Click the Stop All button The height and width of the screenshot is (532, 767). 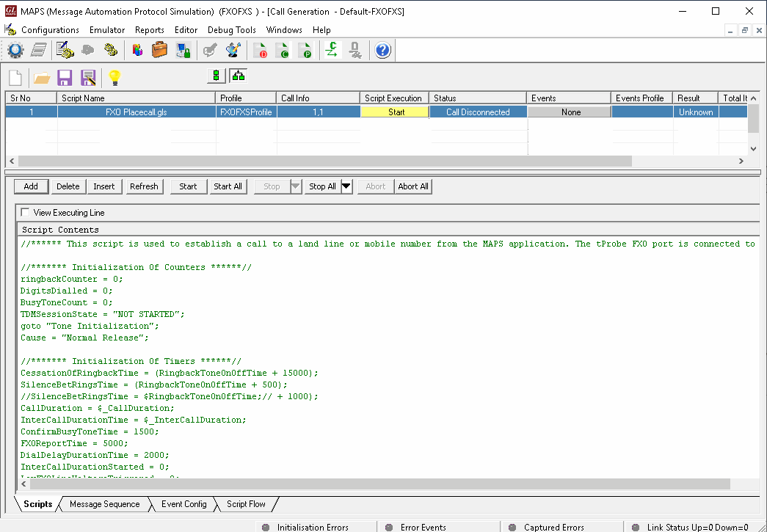(322, 186)
